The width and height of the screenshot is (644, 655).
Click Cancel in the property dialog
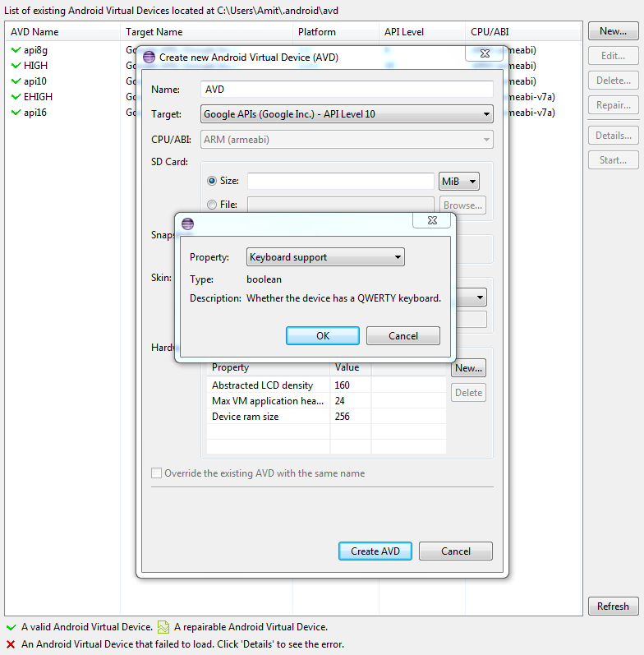pyautogui.click(x=403, y=336)
